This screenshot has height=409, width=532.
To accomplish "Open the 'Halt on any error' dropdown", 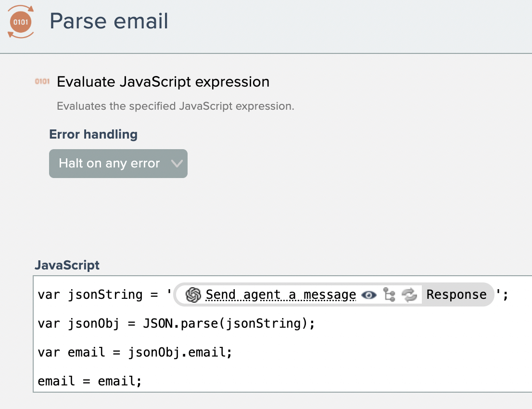I will [109, 164].
